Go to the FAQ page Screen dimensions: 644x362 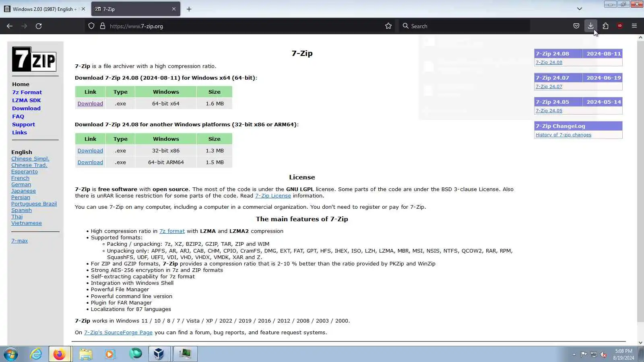pyautogui.click(x=18, y=116)
